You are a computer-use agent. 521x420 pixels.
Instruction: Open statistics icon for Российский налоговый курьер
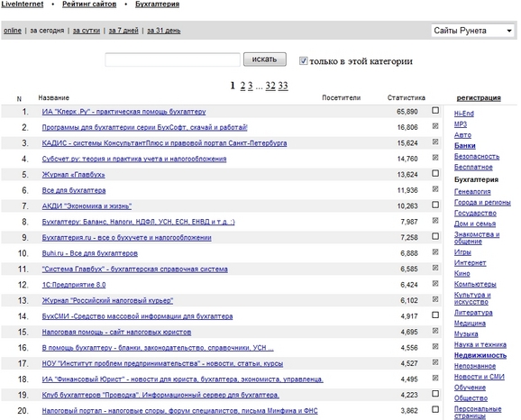pos(435,299)
